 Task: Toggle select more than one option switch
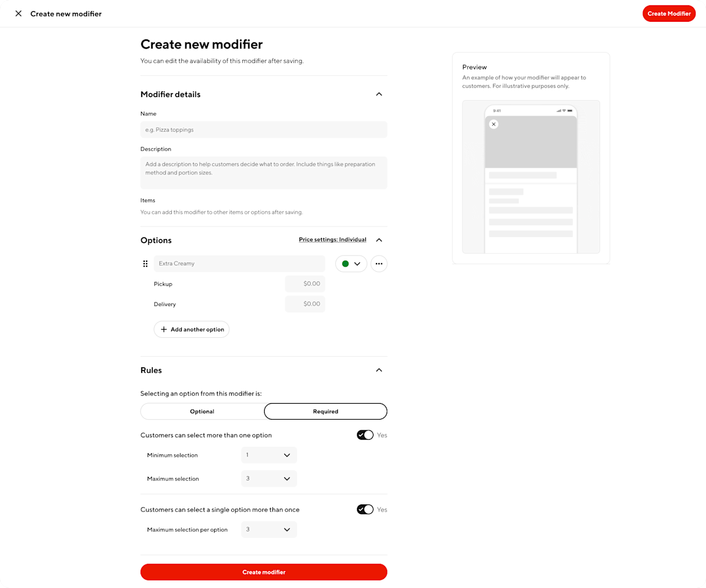coord(365,435)
